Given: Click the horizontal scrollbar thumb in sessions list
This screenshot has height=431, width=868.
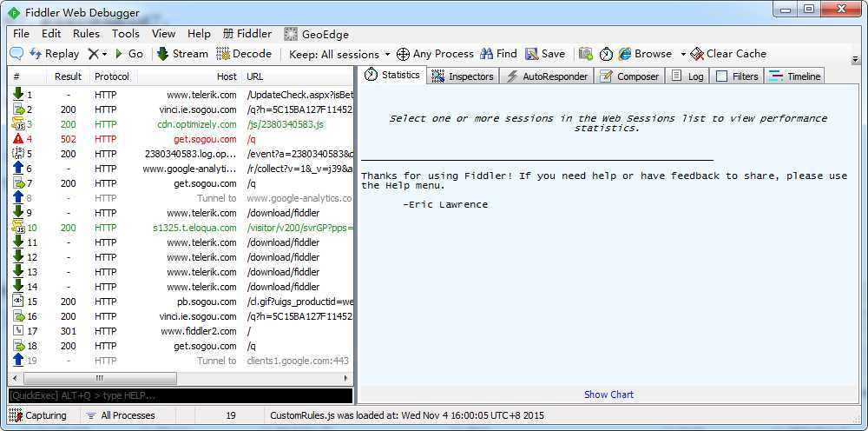Looking at the screenshot, I should [x=99, y=378].
